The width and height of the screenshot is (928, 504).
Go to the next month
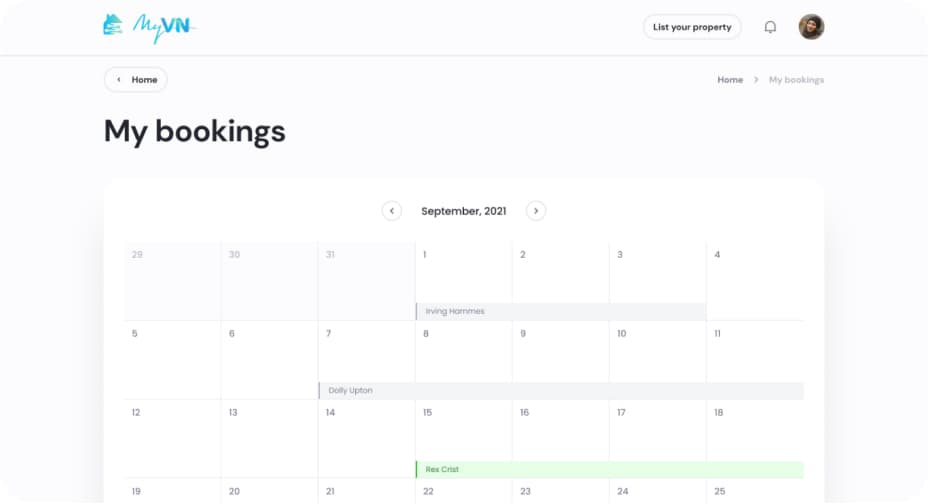click(536, 211)
